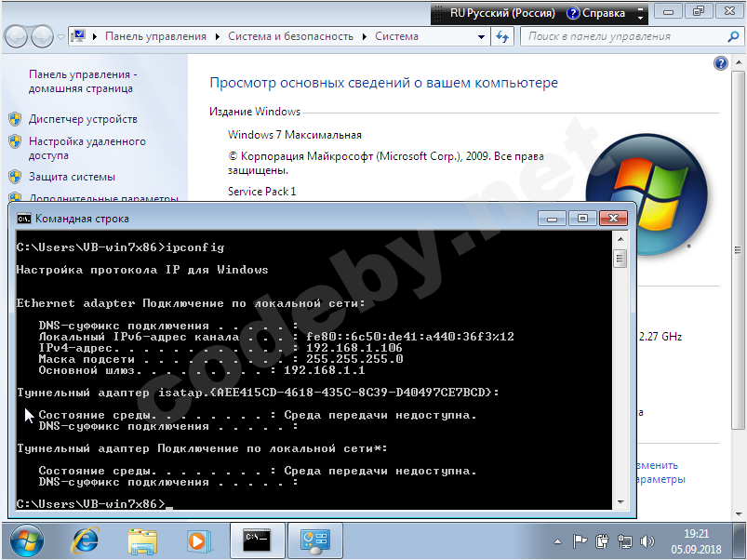This screenshot has height=560, width=747.
Task: Click the Command Prompt title bar icon
Action: click(24, 219)
